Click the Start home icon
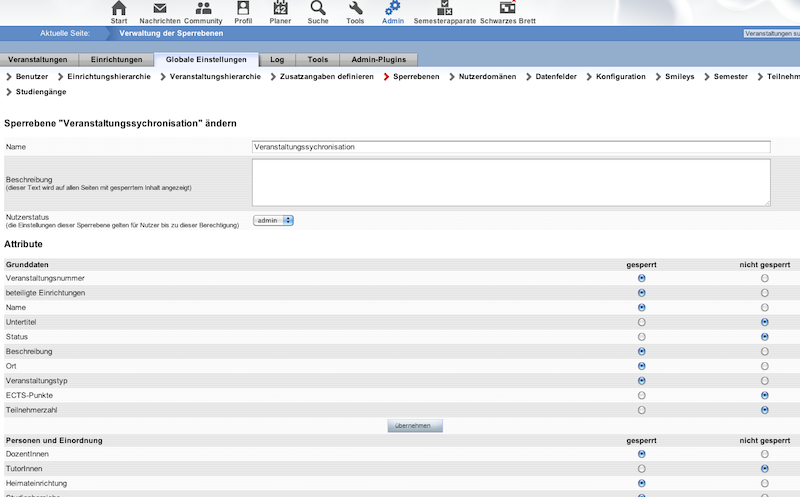800x497 pixels. [119, 8]
